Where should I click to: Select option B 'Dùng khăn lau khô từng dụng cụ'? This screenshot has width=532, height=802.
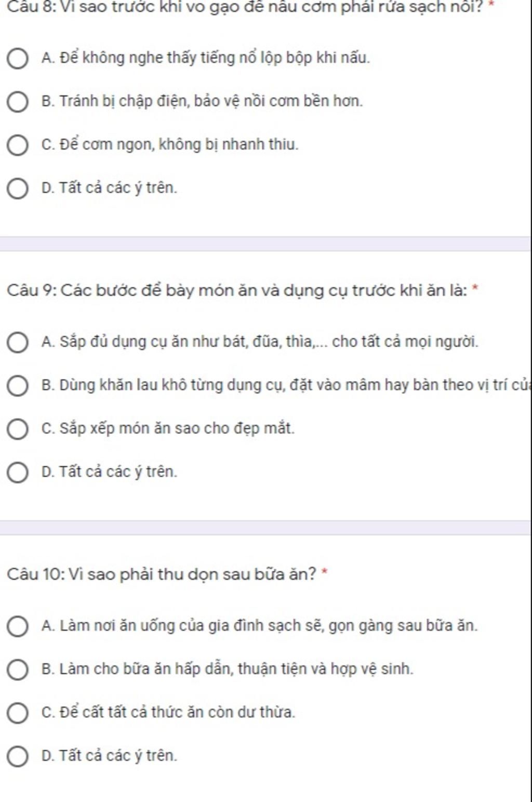17,386
